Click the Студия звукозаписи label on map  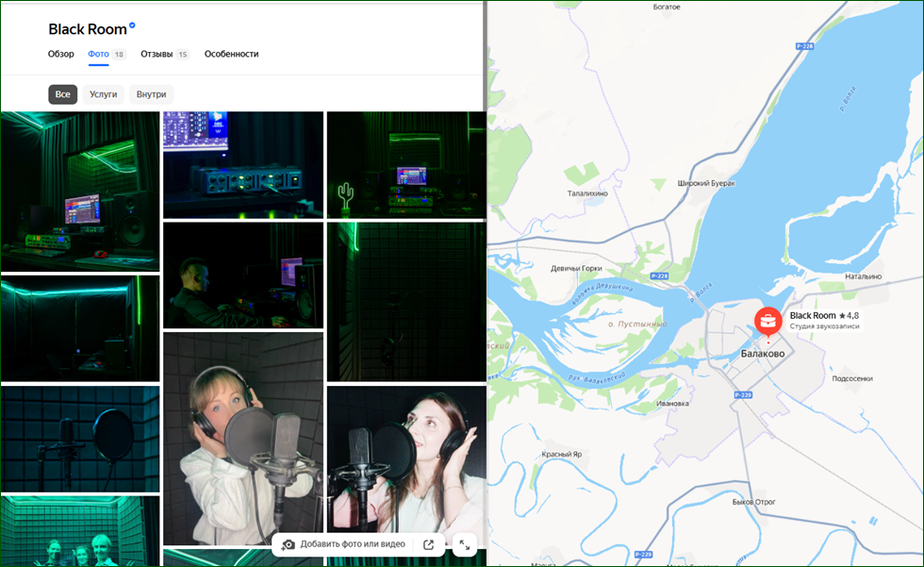tap(824, 325)
